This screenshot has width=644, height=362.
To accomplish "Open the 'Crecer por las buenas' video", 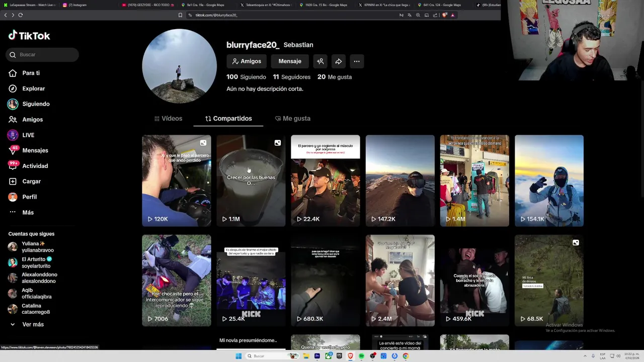I will tap(251, 180).
